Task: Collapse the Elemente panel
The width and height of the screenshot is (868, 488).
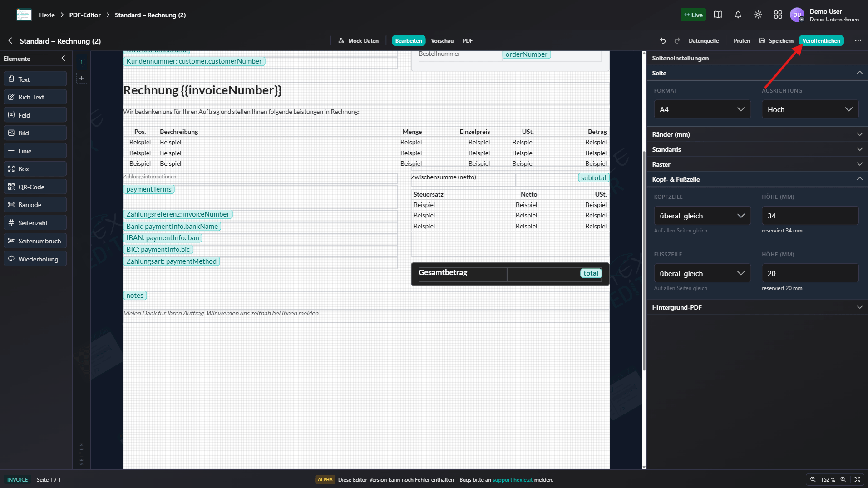Action: (63, 58)
